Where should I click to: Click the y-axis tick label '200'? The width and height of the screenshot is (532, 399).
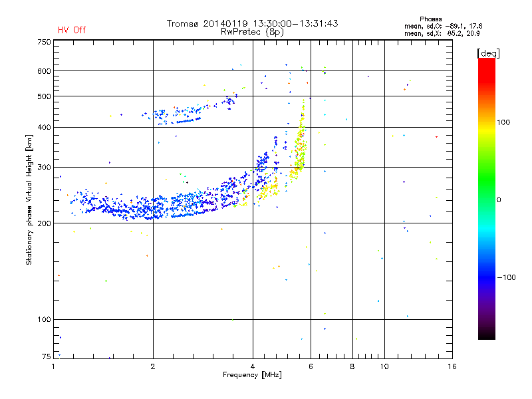pyautogui.click(x=44, y=223)
